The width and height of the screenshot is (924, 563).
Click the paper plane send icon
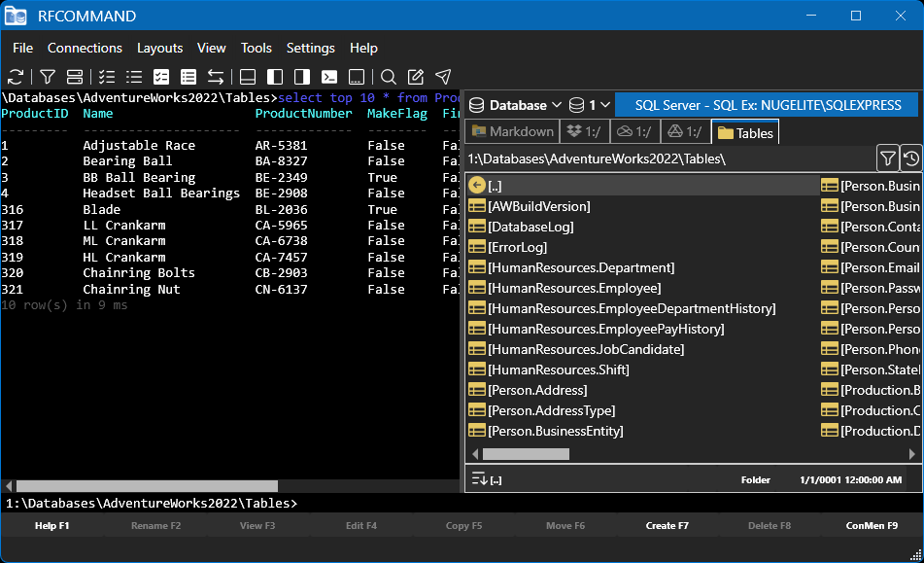pos(443,77)
